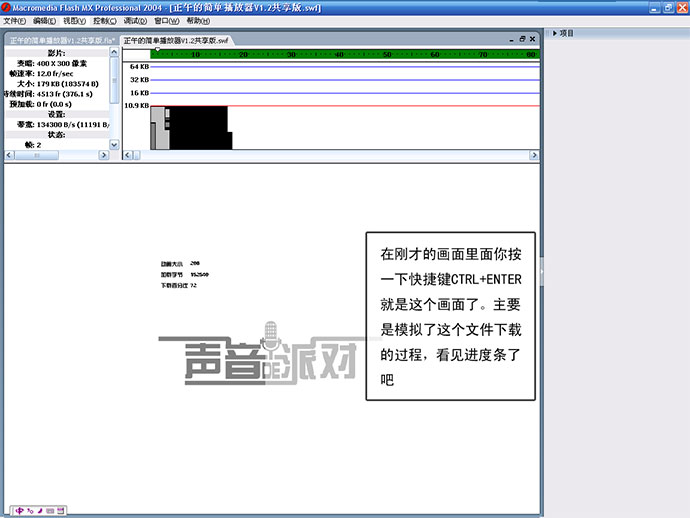Click the last icon in the IME language bar
The height and width of the screenshot is (518, 690).
61,511
